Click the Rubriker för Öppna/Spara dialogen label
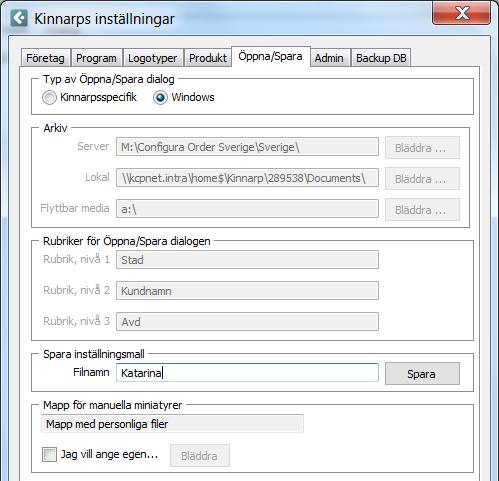The height and width of the screenshot is (481, 499). point(127,241)
